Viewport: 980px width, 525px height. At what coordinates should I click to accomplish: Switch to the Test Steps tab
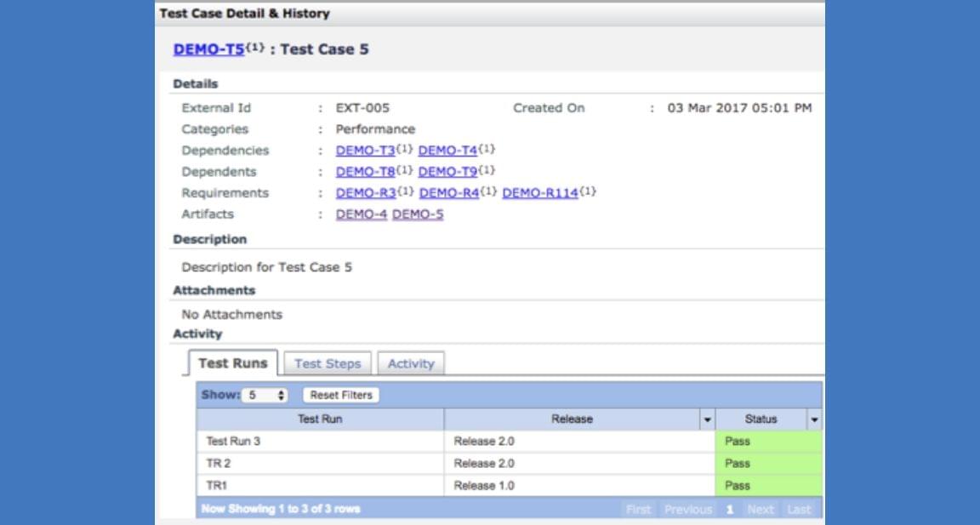[328, 363]
